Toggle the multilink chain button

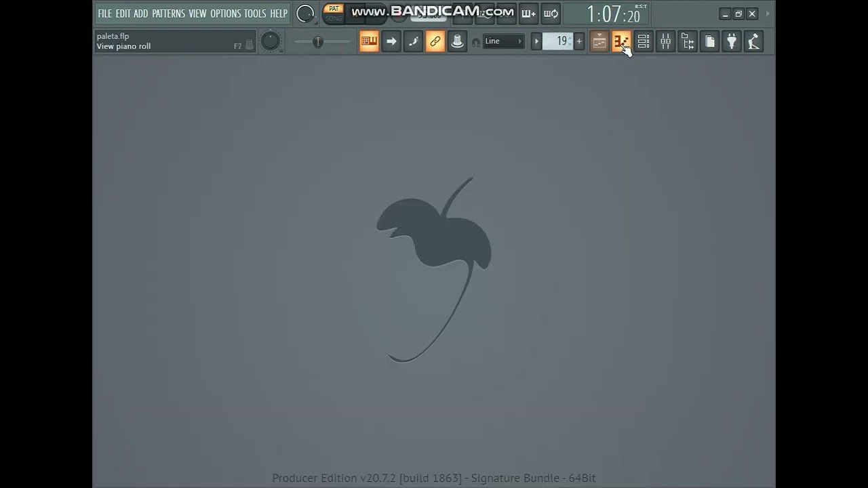[x=435, y=41]
